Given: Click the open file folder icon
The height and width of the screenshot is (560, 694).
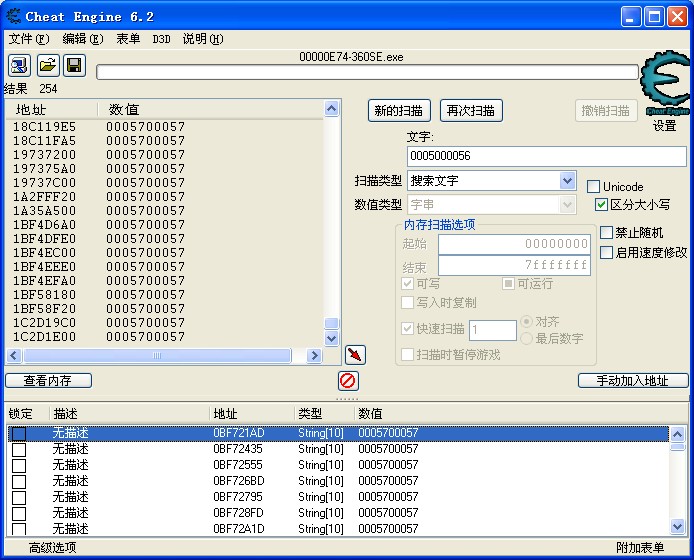Looking at the screenshot, I should [47, 66].
